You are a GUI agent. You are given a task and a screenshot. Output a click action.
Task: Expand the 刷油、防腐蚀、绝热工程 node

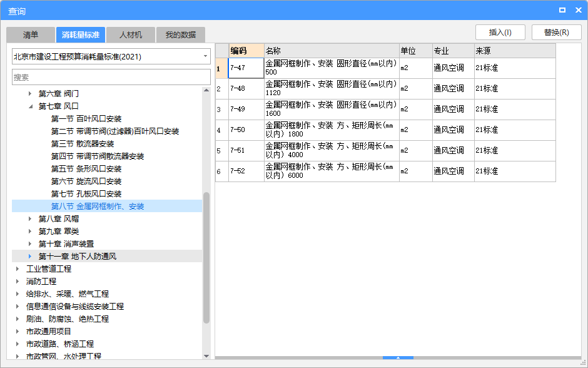click(18, 319)
